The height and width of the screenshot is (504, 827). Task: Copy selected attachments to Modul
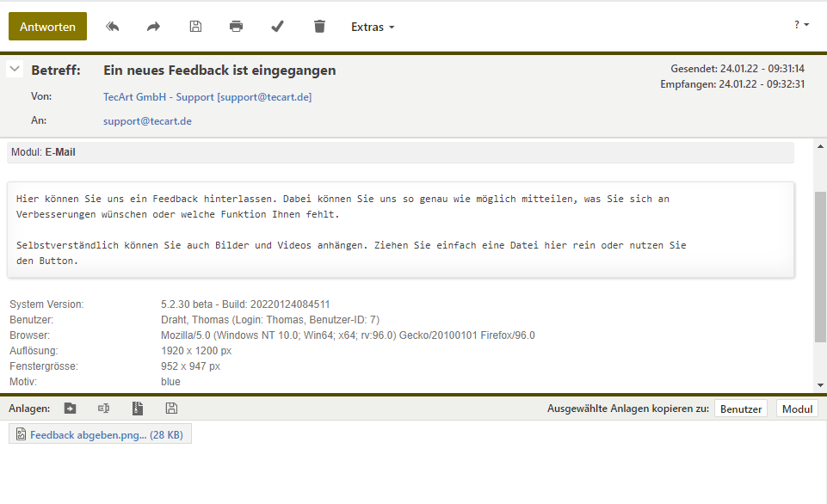(x=797, y=409)
